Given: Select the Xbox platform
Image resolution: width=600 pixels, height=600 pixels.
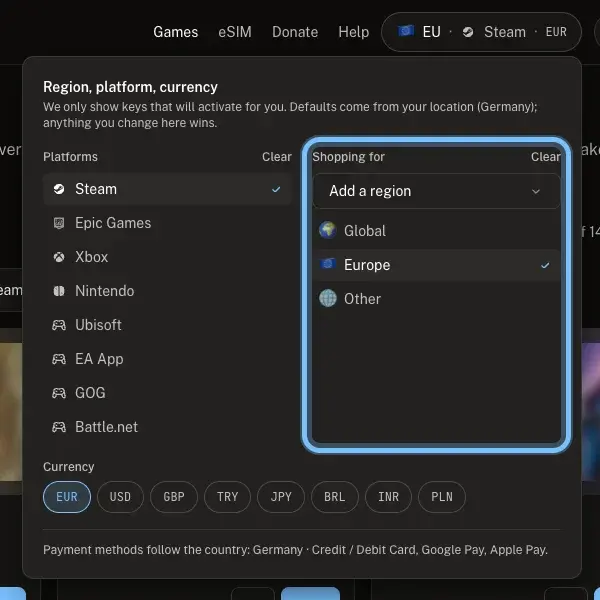Looking at the screenshot, I should pos(167,257).
